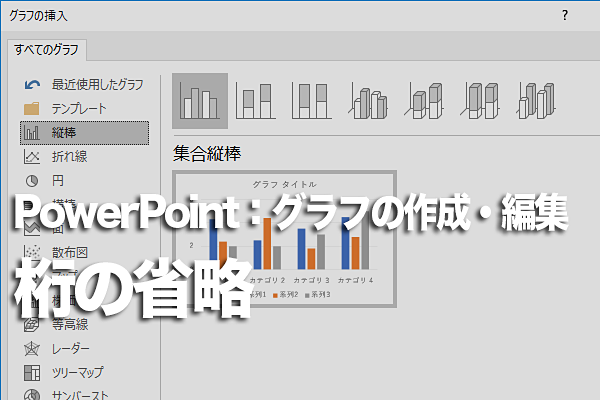Image resolution: width=600 pixels, height=400 pixels.
Task: Select the 縦棒 chart category
Action: (x=84, y=133)
